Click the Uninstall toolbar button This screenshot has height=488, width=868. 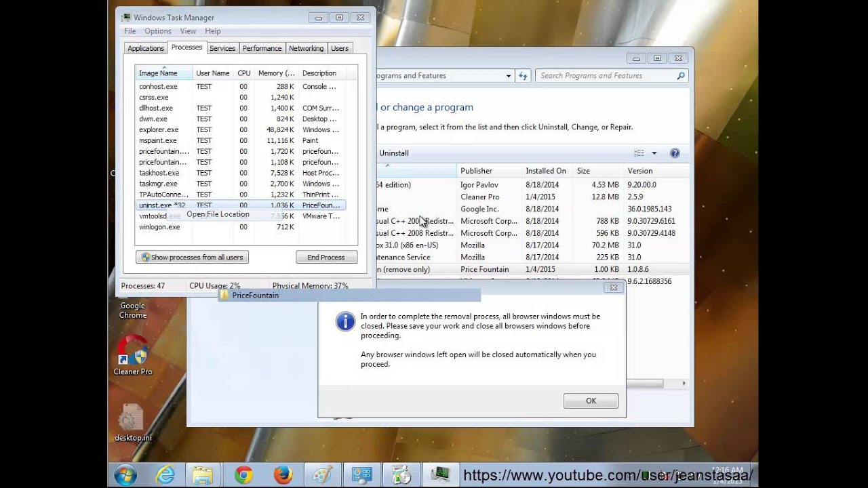click(x=393, y=153)
